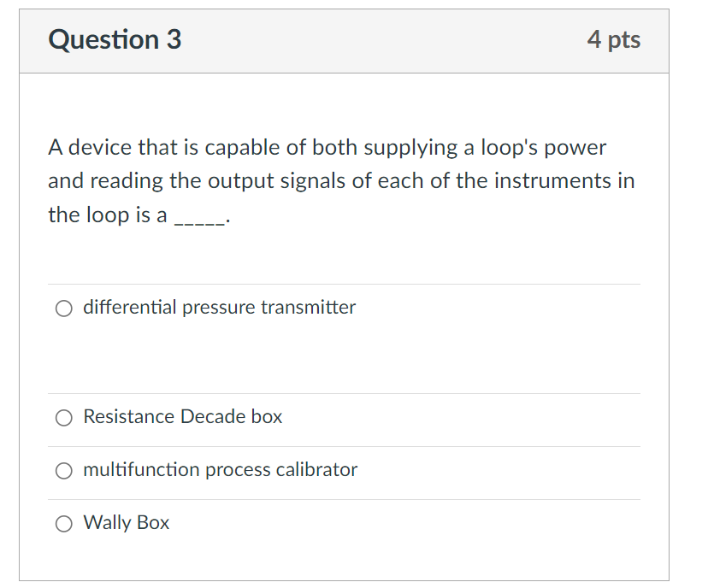Click the 4 pts label
This screenshot has height=588, width=714.
pyautogui.click(x=614, y=39)
